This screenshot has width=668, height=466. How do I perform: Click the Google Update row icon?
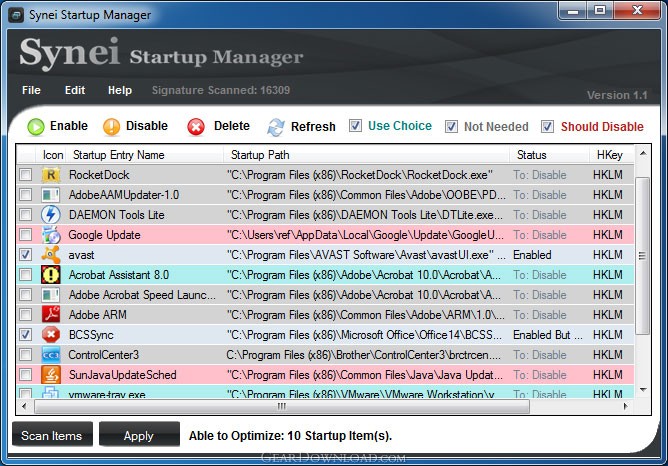coord(51,235)
